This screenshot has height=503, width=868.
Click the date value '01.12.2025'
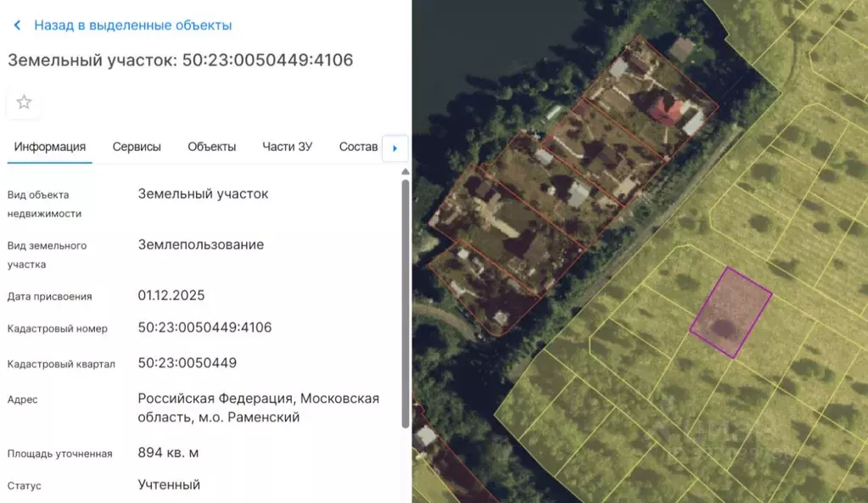click(171, 295)
